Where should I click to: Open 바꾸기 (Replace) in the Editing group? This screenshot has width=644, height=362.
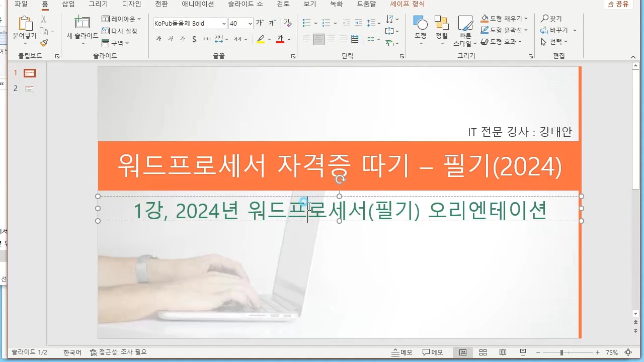[556, 30]
